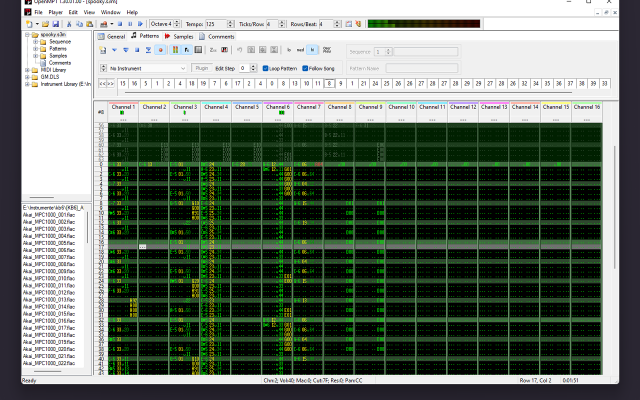Open the dropdown arrow beside MIDI record icon
Screen dimensions: 640x400
111,24
